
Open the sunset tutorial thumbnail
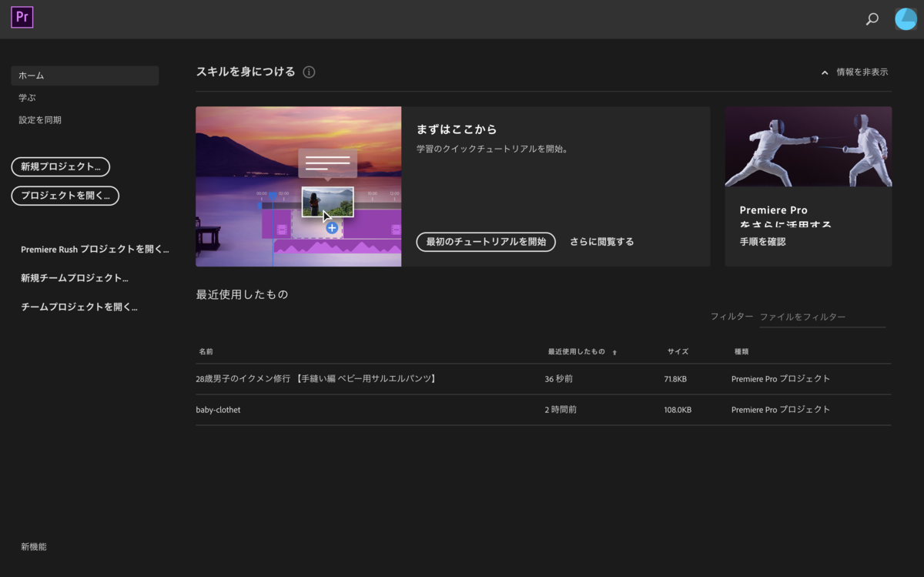[x=298, y=186]
